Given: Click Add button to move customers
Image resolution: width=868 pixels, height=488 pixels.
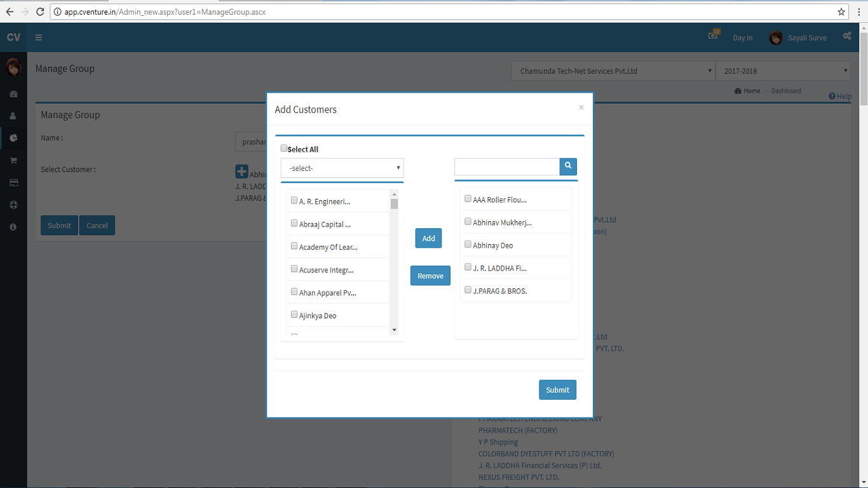Looking at the screenshot, I should click(429, 238).
